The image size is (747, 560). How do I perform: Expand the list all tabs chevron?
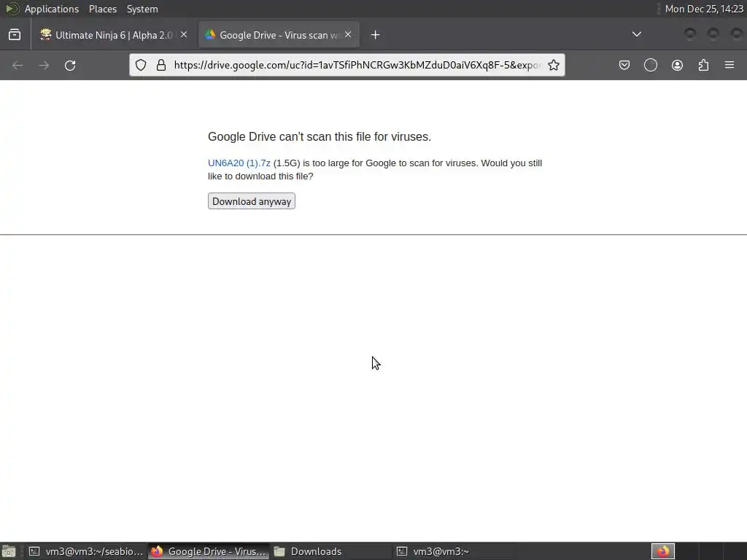click(636, 34)
